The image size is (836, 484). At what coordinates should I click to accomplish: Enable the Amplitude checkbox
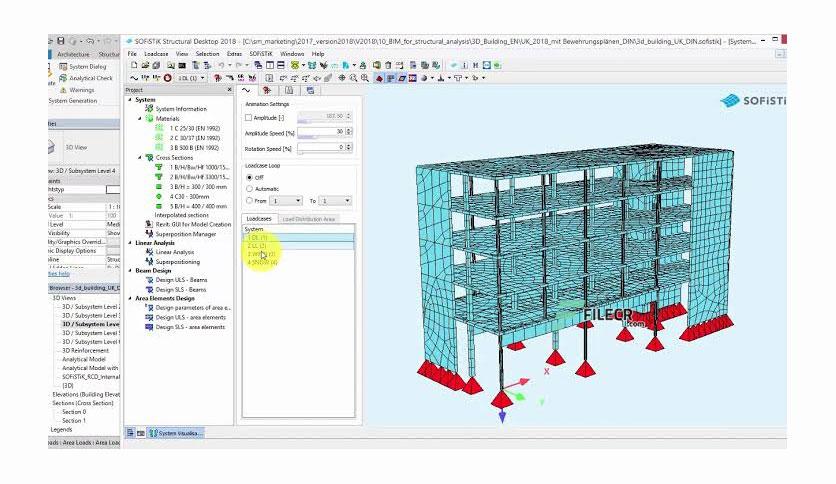coord(248,117)
